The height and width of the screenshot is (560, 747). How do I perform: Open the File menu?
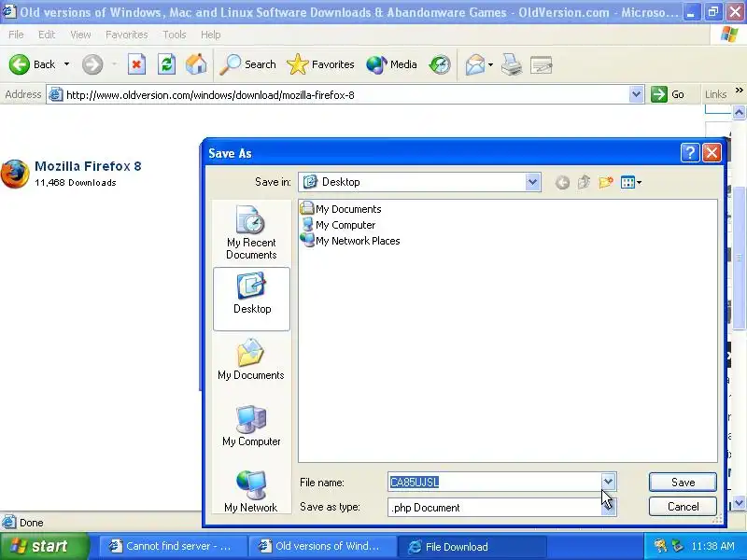tap(16, 35)
